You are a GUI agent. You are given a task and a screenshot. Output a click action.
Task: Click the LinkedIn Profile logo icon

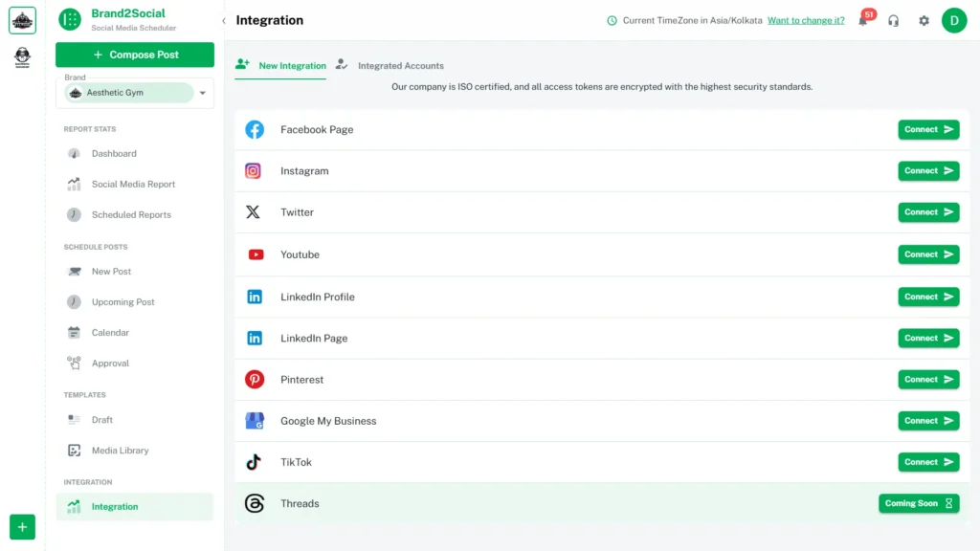point(255,297)
